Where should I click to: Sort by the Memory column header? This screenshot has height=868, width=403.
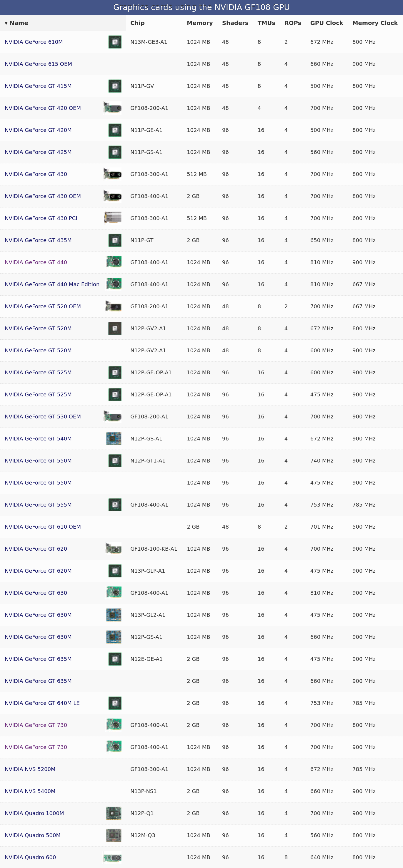[200, 23]
